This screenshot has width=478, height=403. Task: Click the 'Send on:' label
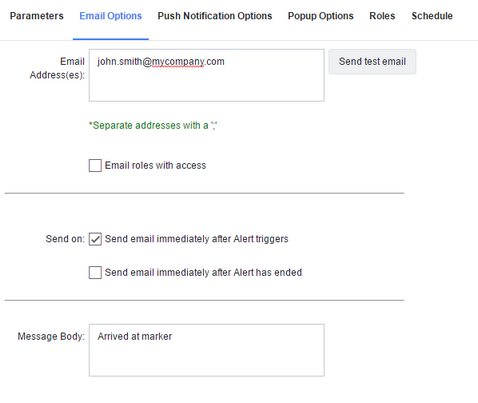[x=65, y=239]
